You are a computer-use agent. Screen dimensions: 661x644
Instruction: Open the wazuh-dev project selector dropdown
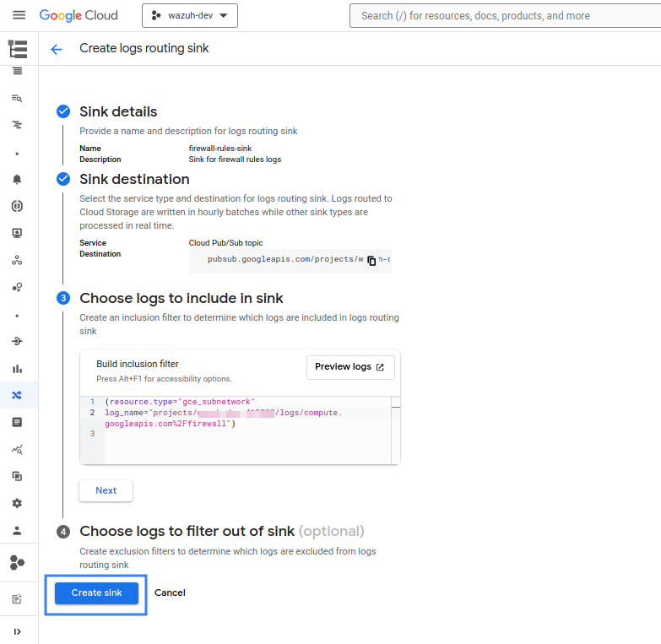190,15
